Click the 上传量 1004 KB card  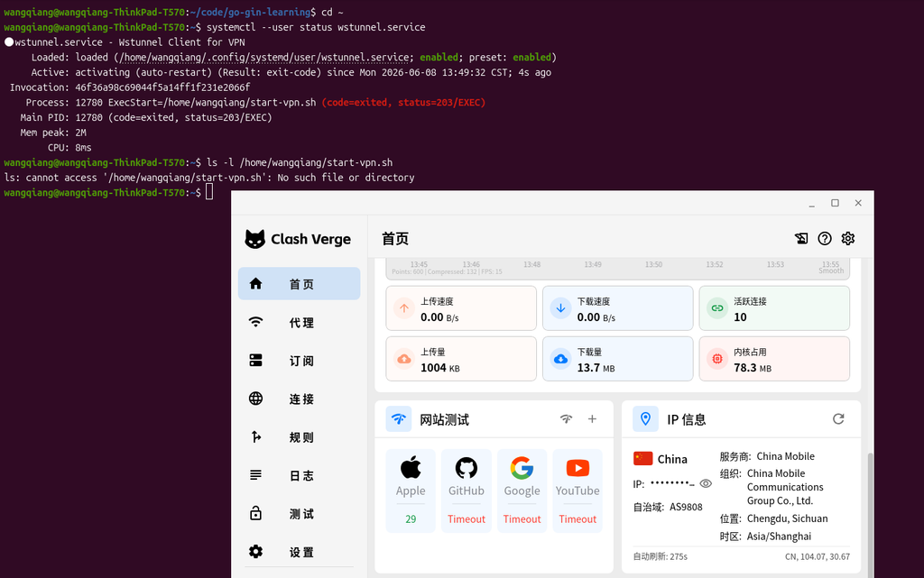tap(461, 359)
